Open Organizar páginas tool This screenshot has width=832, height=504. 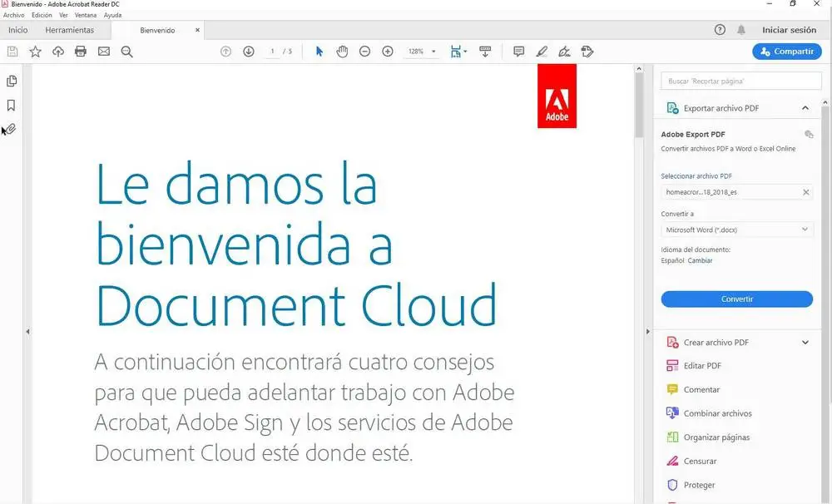[708, 437]
